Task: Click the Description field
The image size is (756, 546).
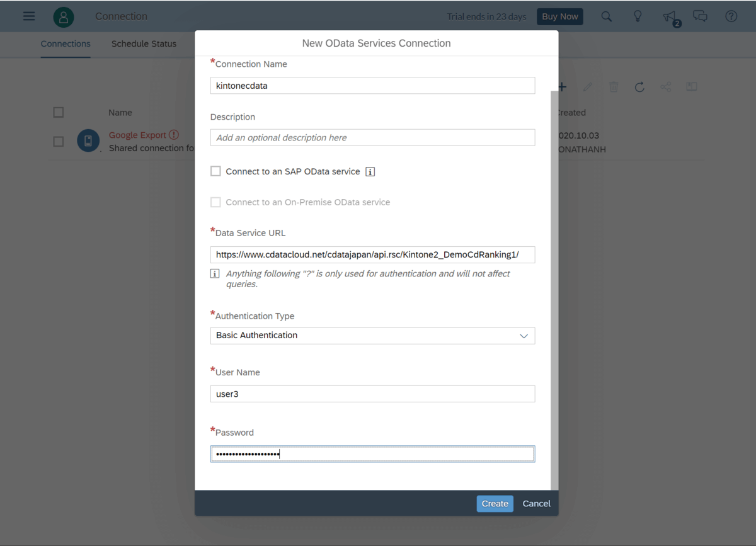Action: click(x=372, y=137)
